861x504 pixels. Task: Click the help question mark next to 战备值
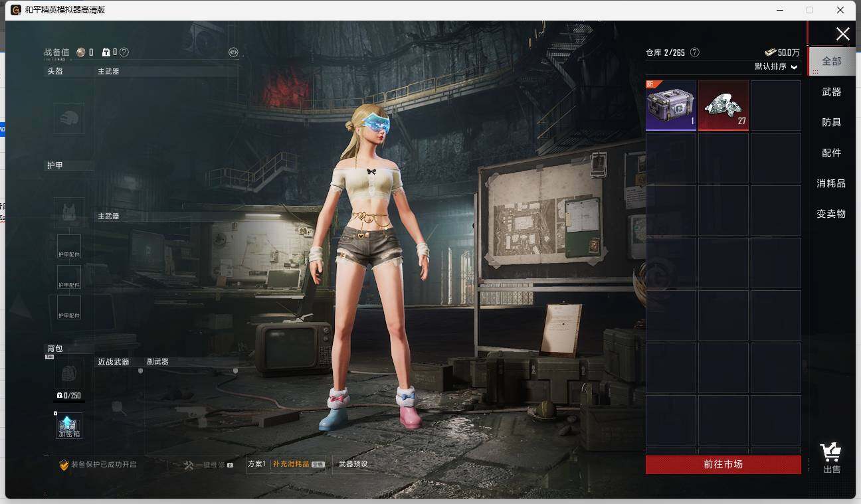(124, 52)
